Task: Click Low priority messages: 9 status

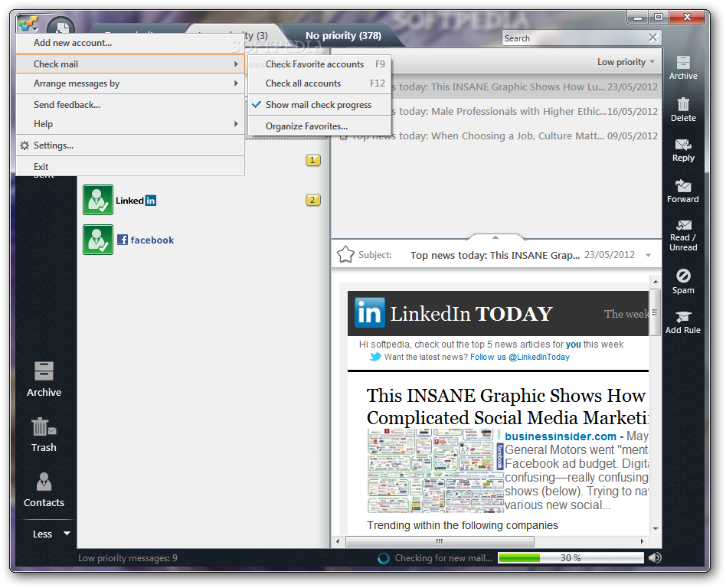Action: (128, 558)
